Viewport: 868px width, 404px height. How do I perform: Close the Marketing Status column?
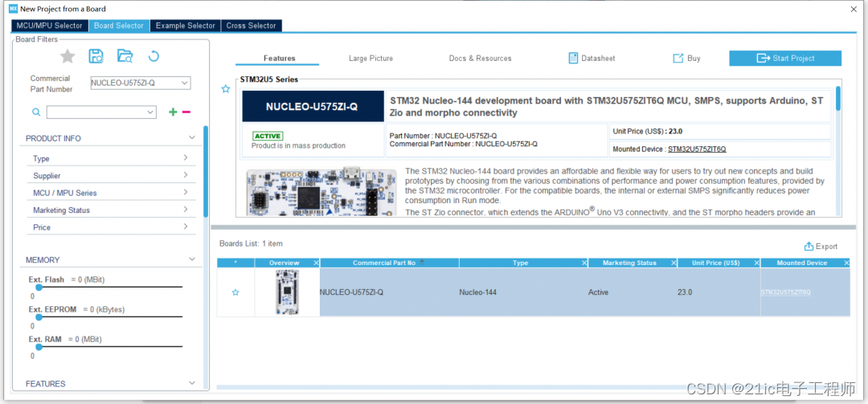pos(674,263)
